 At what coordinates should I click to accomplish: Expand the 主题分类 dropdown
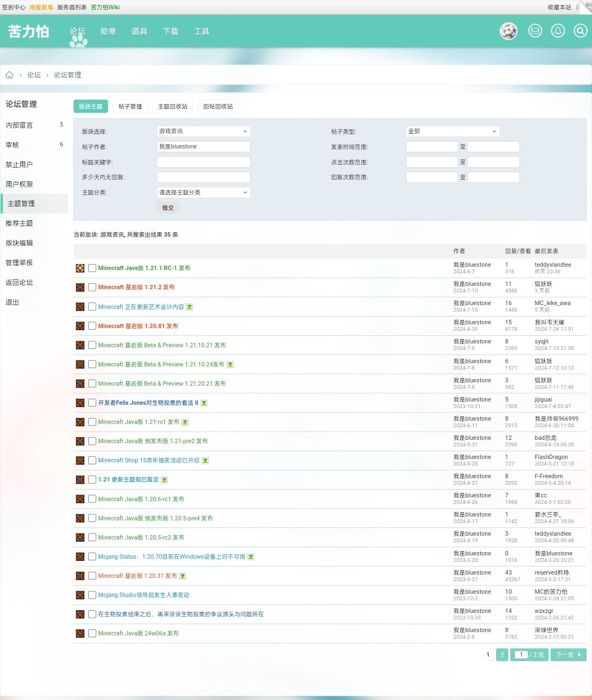(203, 193)
